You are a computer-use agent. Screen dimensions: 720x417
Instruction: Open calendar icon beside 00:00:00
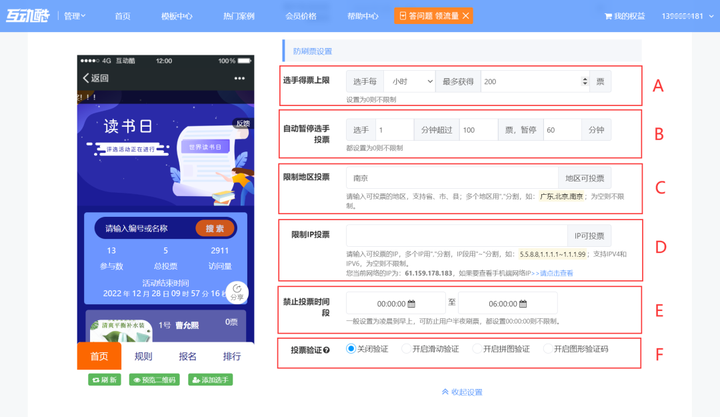[x=411, y=304]
